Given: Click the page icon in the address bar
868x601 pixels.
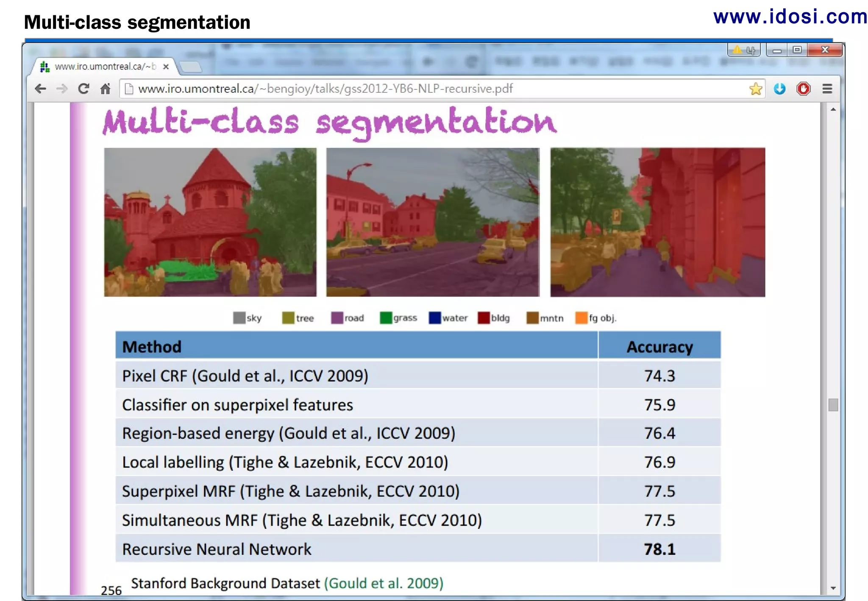Looking at the screenshot, I should pos(129,89).
